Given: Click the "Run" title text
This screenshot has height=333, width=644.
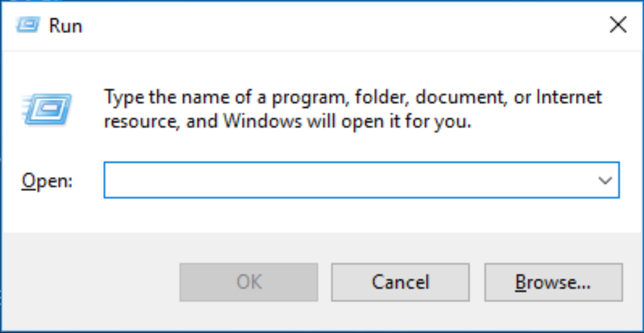Looking at the screenshot, I should tap(65, 26).
